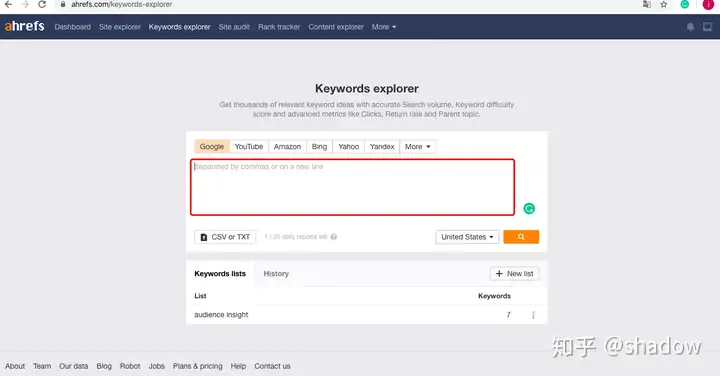Click the help icon next to daily reports
720x376 pixels.
(334, 237)
